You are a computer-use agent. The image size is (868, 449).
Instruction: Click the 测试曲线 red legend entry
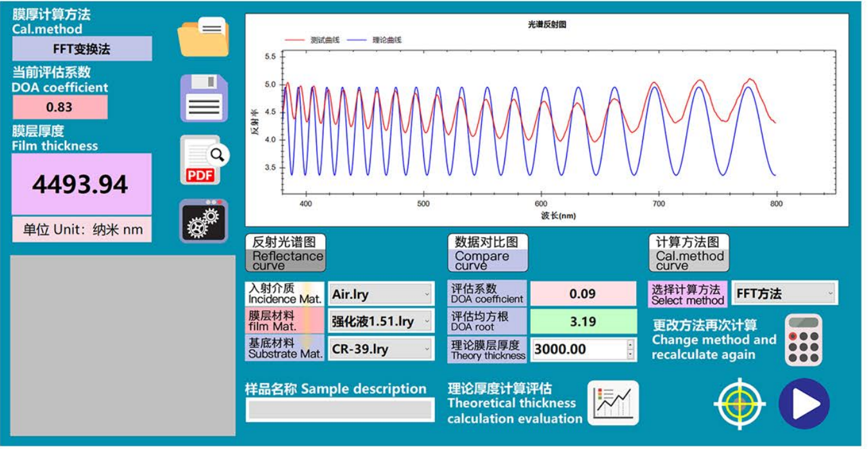312,40
